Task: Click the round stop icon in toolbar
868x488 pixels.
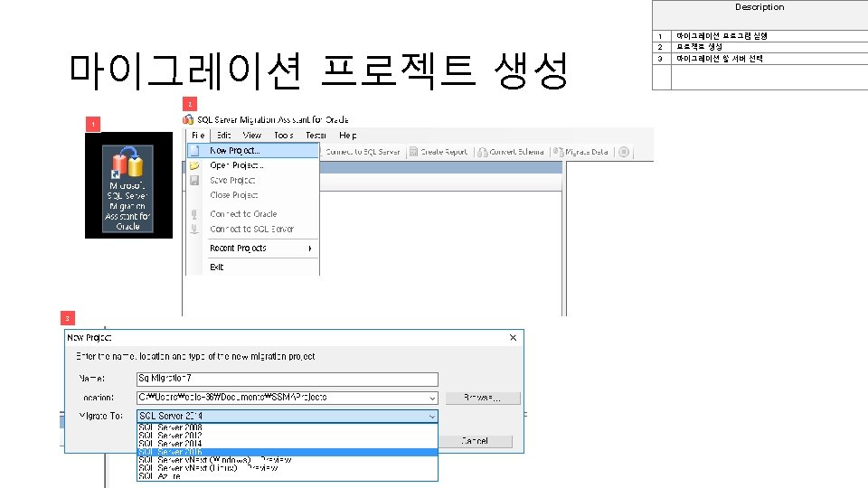Action: click(x=624, y=152)
